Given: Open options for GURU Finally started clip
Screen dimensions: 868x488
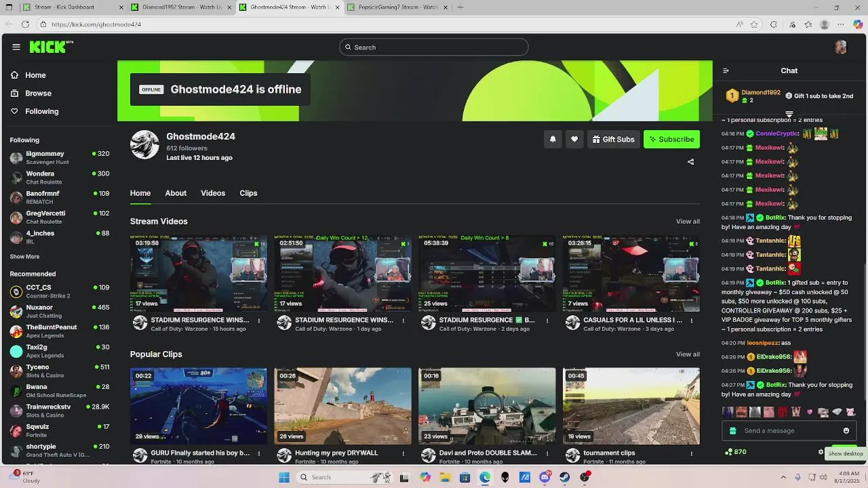Looking at the screenshot, I should pyautogui.click(x=259, y=453).
